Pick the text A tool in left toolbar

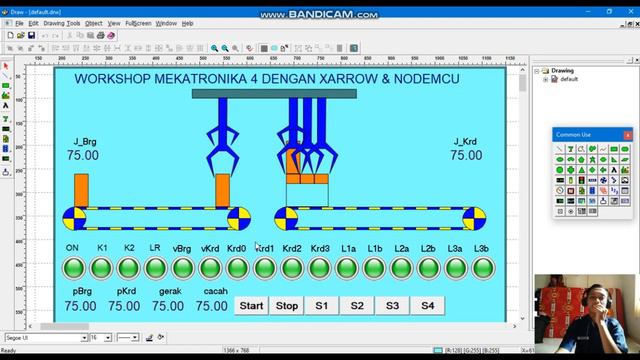point(6,106)
